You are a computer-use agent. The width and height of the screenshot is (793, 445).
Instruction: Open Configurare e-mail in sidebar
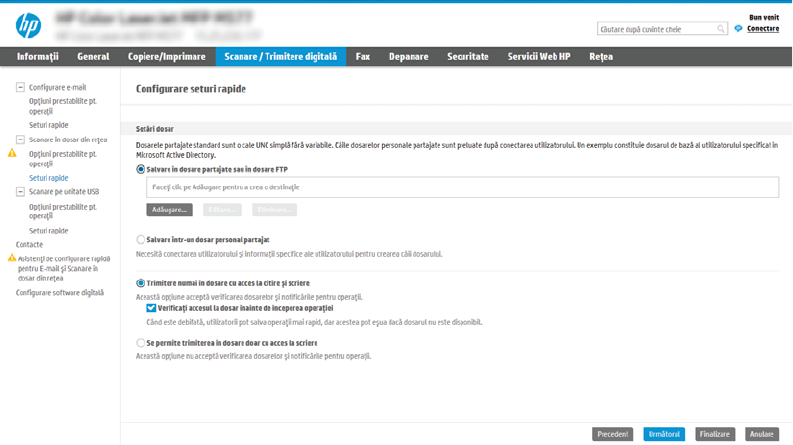click(58, 87)
